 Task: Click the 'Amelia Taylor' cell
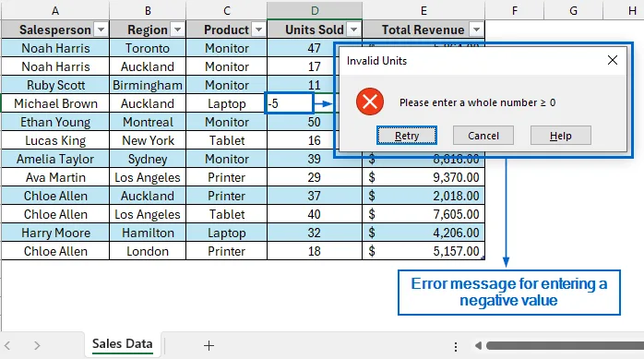(x=55, y=159)
